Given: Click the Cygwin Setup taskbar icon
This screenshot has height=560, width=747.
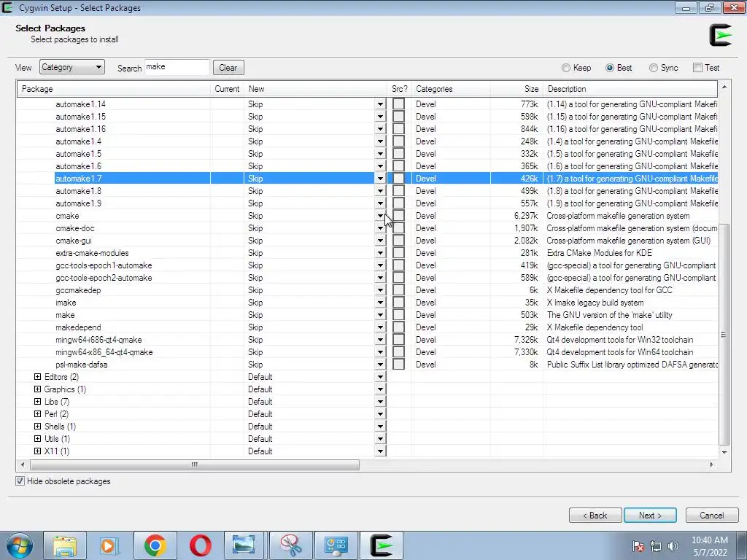Looking at the screenshot, I should tap(381, 545).
